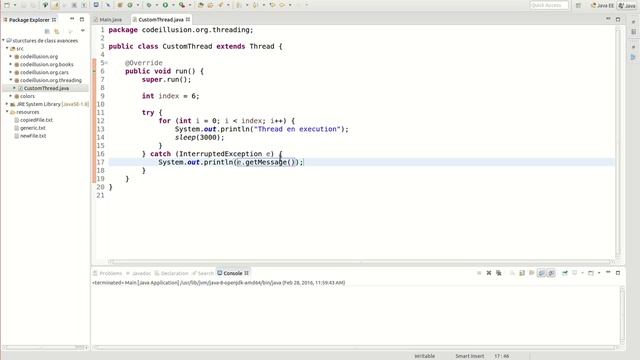
Task: Switch to the Javadoc tab
Action: pyautogui.click(x=138, y=273)
